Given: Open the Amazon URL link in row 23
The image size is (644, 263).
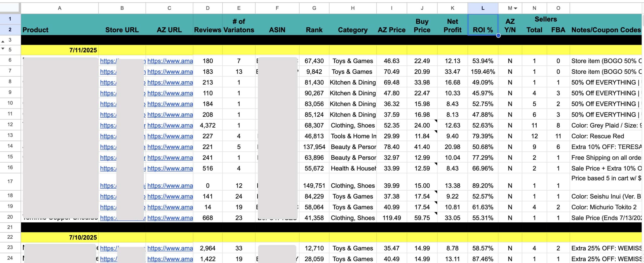Looking at the screenshot, I should 170,248.
